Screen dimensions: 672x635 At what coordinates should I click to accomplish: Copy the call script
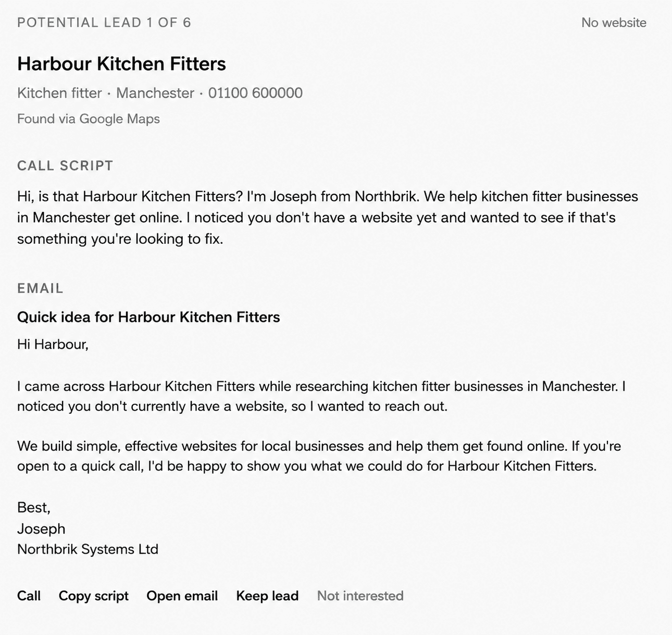[93, 596]
